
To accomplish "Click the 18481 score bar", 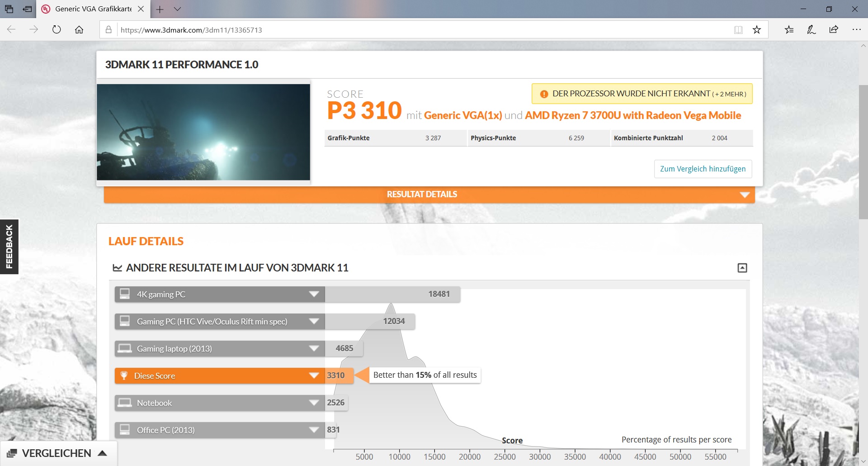I will tap(392, 294).
